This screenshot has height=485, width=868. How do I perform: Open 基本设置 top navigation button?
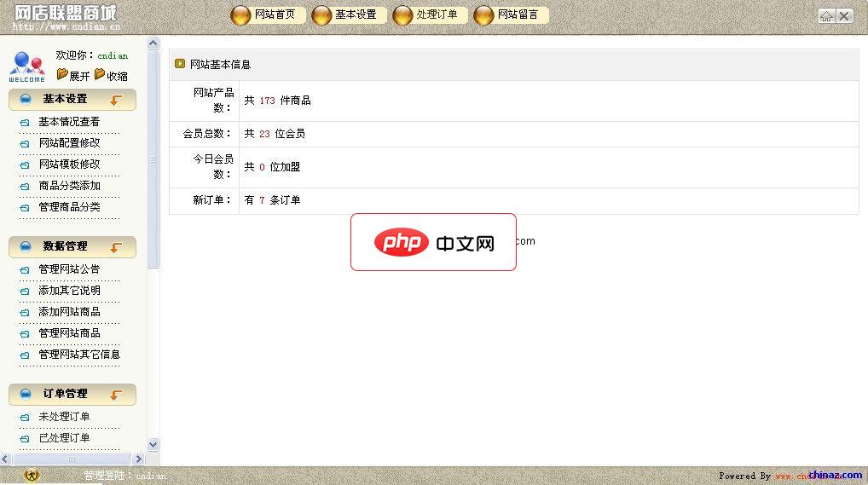(x=350, y=15)
